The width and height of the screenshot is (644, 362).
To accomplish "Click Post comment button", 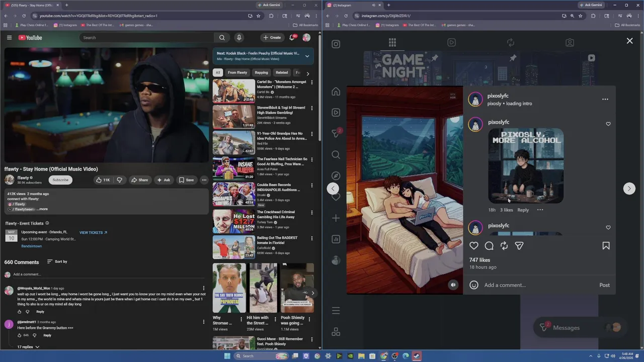I will point(604,285).
